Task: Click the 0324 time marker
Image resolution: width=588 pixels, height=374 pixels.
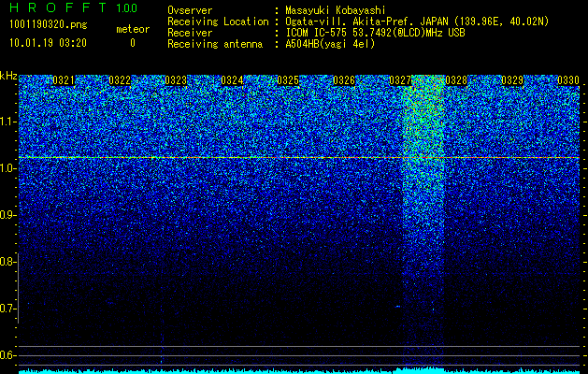Action: (232, 80)
